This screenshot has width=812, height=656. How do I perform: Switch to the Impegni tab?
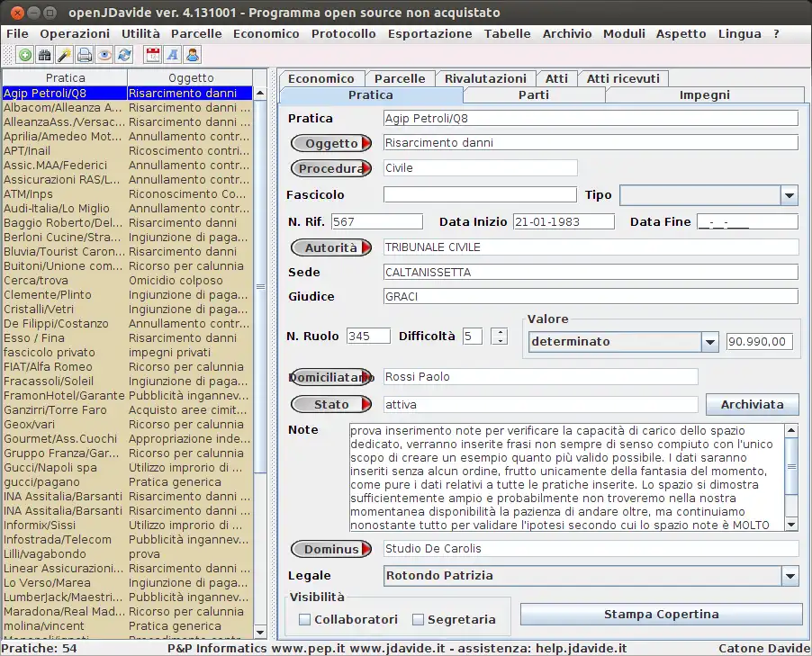[x=704, y=94]
